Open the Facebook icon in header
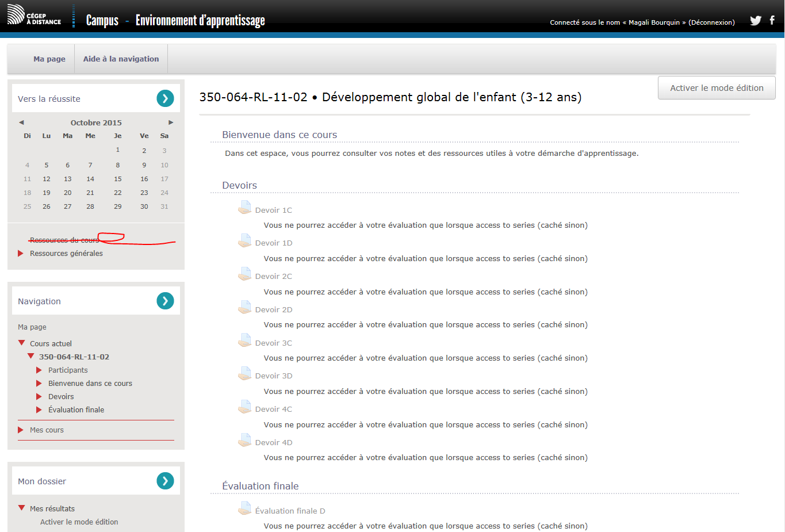Viewport: 785px width, 532px height. 772,20
